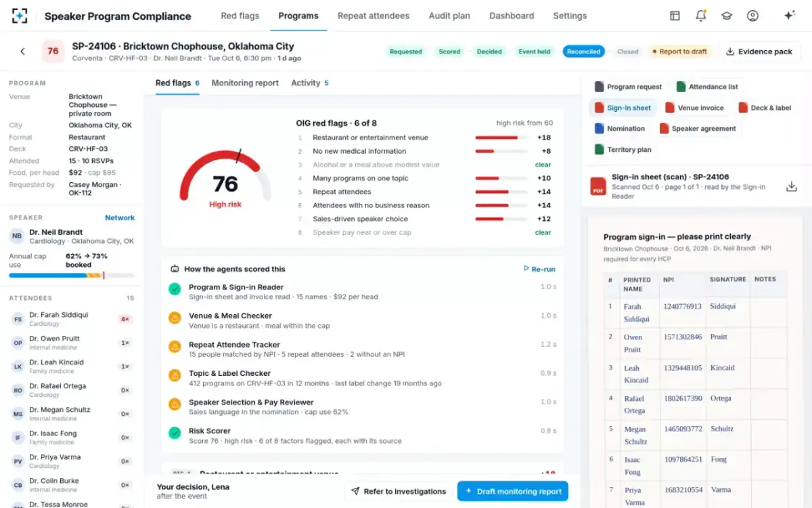The width and height of the screenshot is (812, 508).
Task: Click the Re-run play icon
Action: pos(526,269)
